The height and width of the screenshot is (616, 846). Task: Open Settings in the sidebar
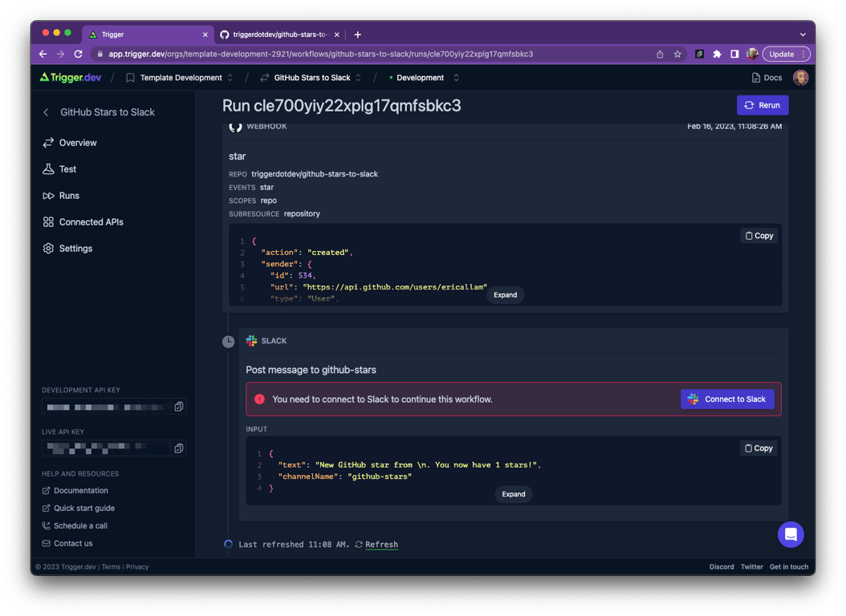coord(67,249)
